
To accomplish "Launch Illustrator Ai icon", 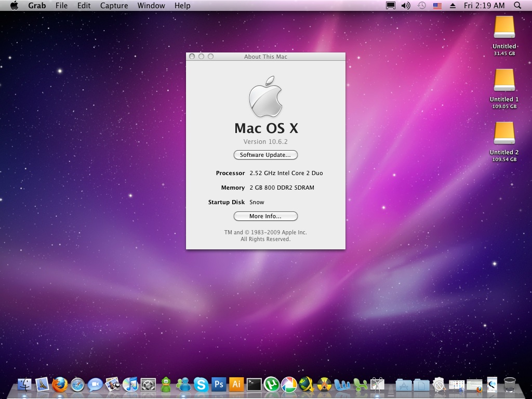I will (236, 384).
